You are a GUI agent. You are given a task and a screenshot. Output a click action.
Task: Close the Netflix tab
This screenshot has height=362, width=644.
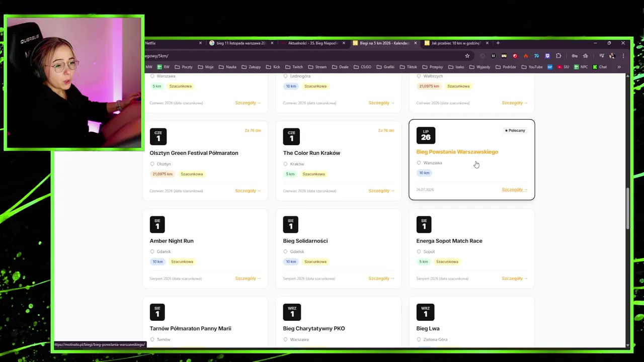click(x=200, y=43)
